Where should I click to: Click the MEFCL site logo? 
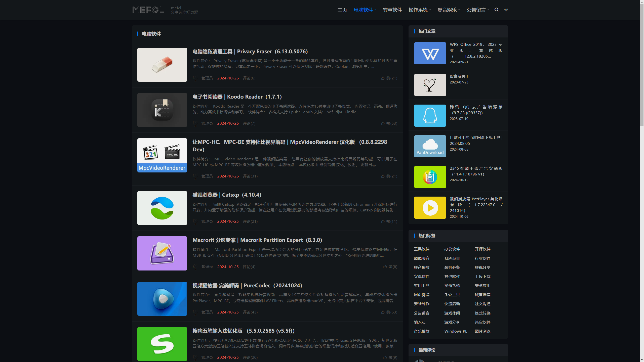pos(148,10)
